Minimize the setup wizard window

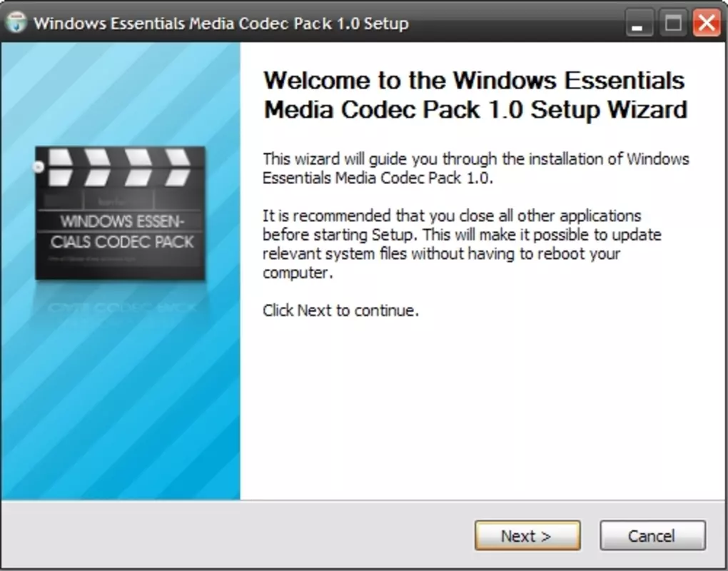pyautogui.click(x=639, y=23)
